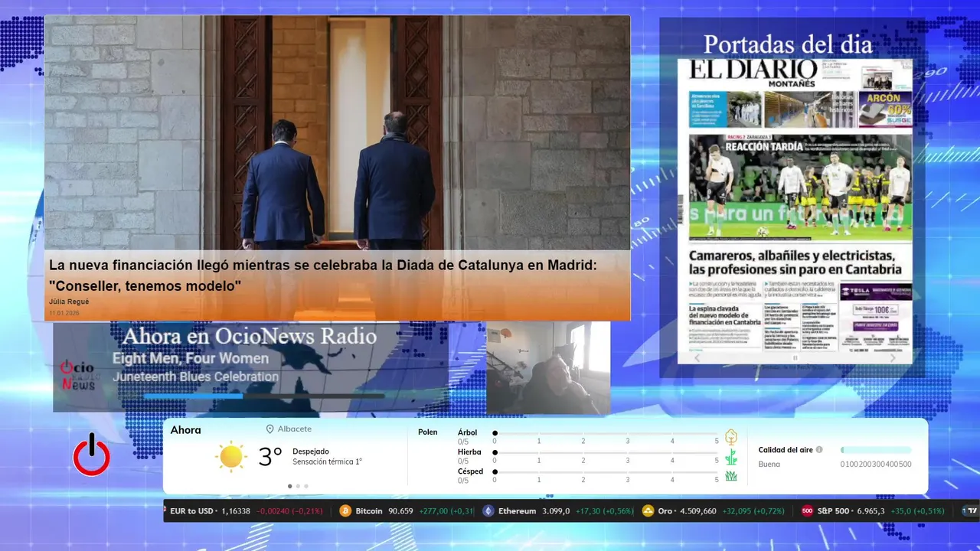Open the Catalunya financing news headline

[322, 275]
